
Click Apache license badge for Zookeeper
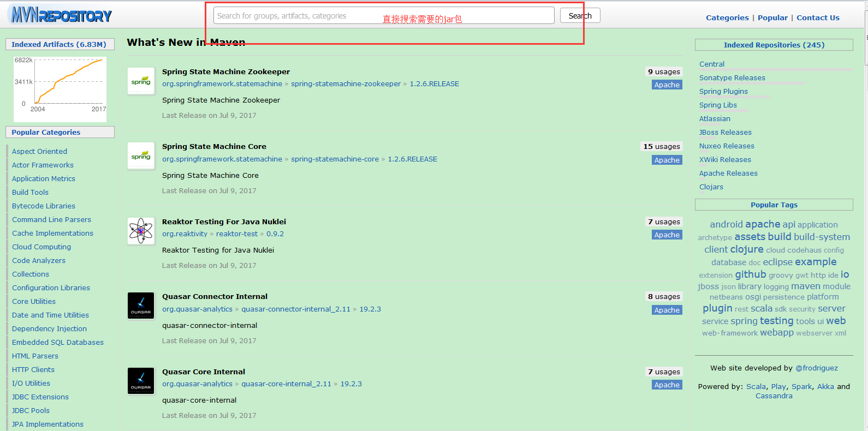click(x=667, y=85)
